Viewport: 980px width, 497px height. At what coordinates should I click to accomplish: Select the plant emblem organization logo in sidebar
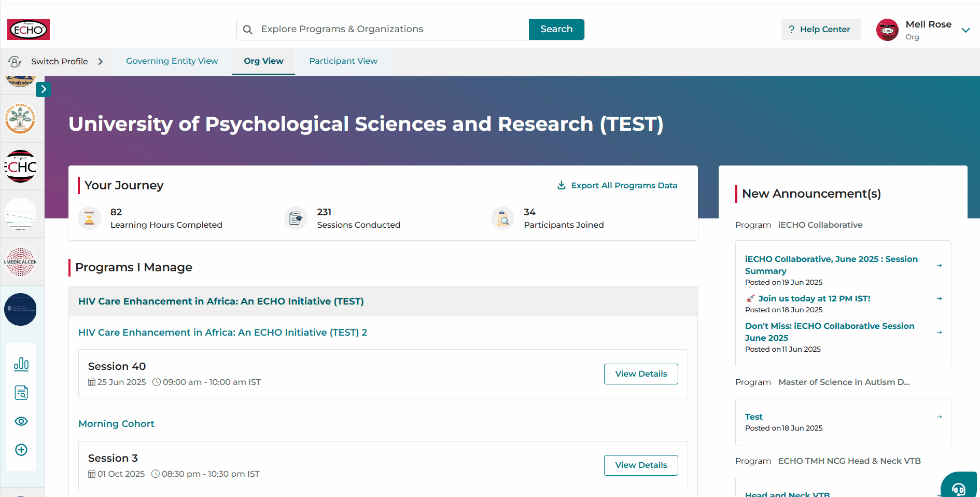point(20,118)
